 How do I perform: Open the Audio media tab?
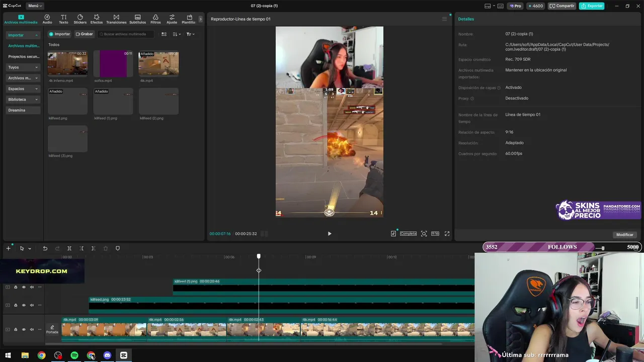point(47,19)
